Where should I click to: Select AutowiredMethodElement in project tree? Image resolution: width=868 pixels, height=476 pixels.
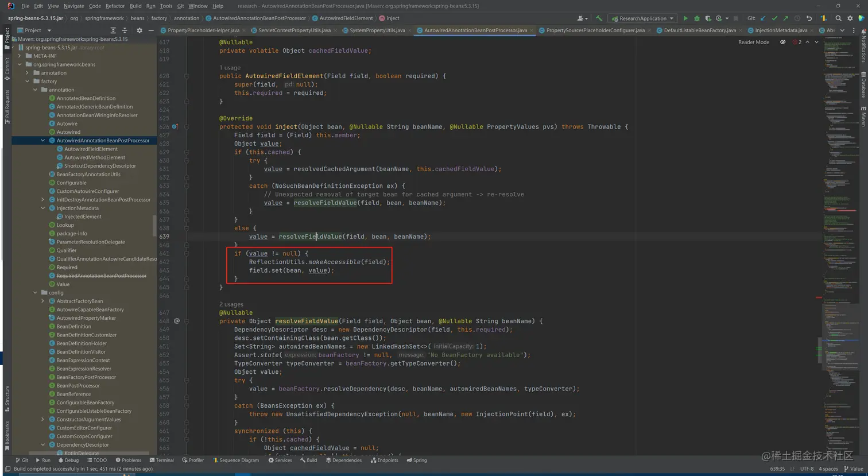(95, 157)
